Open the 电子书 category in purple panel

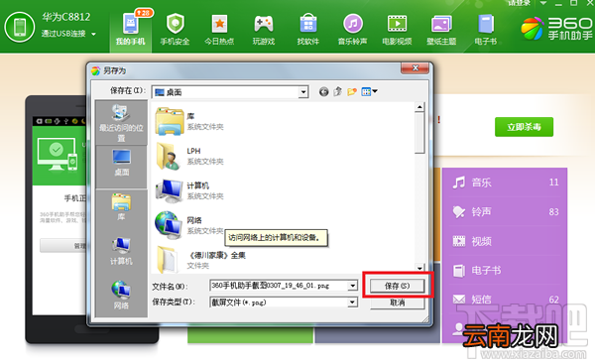point(506,270)
